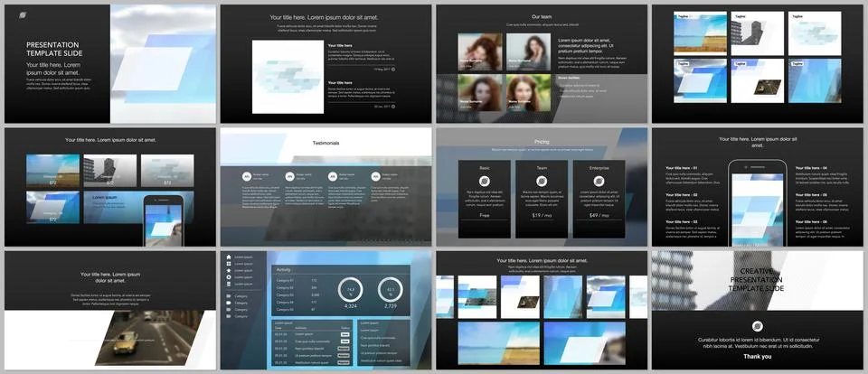Click the 74.8 % donut chart
868x374 pixels.
tap(351, 289)
